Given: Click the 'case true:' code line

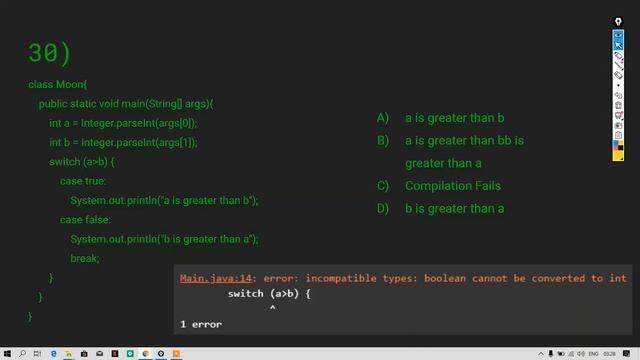Looking at the screenshot, I should 83,181.
